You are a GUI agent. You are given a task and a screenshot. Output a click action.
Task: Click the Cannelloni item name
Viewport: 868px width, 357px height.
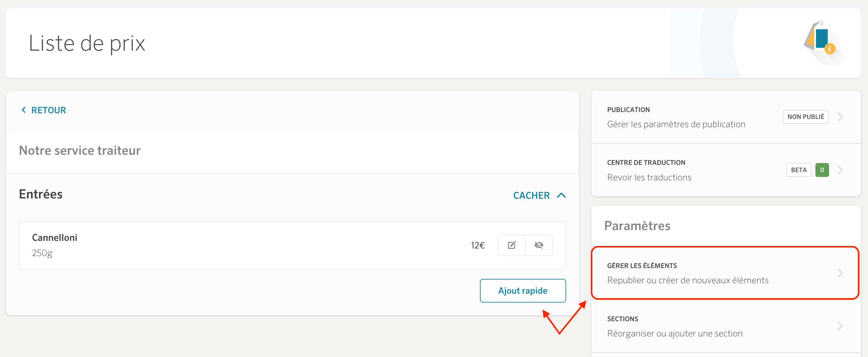point(54,238)
